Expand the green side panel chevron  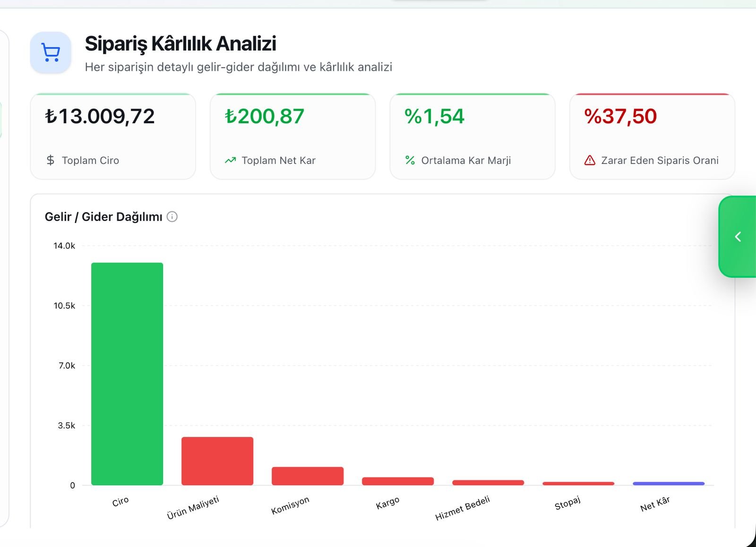738,237
